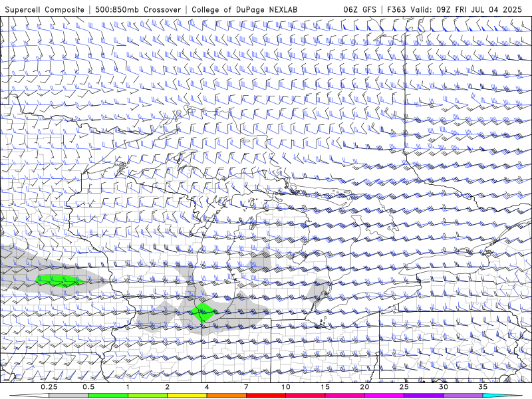Select the "500:850mb Crossover" header label

[138, 9]
